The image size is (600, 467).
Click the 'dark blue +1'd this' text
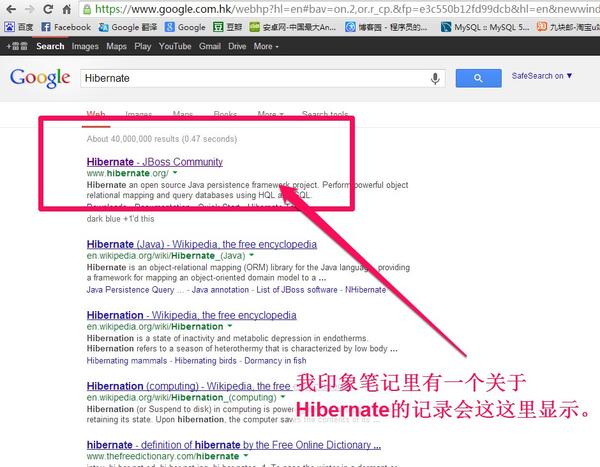[x=121, y=219]
